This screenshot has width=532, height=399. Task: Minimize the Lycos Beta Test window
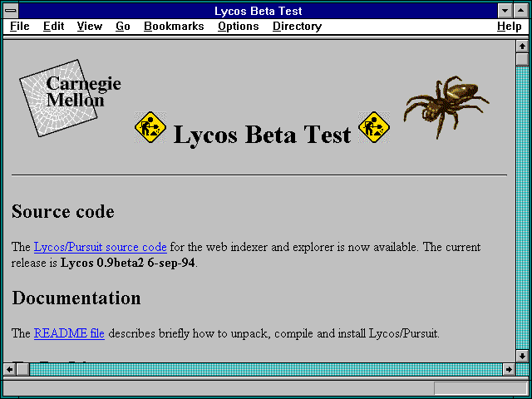pyautogui.click(x=505, y=11)
